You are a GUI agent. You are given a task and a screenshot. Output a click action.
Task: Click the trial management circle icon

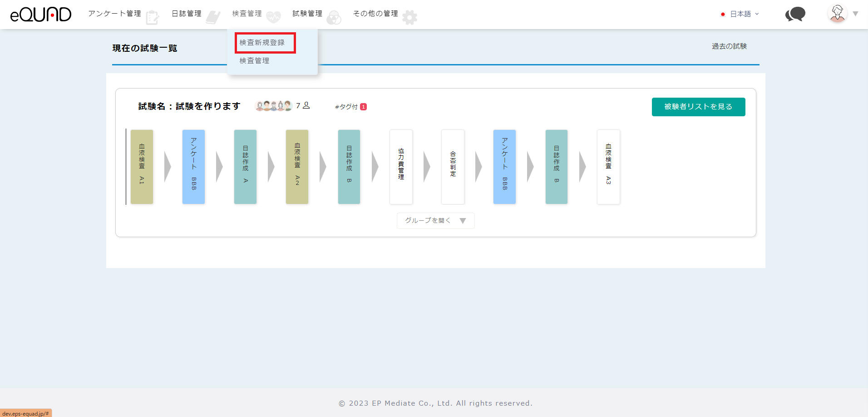point(334,17)
